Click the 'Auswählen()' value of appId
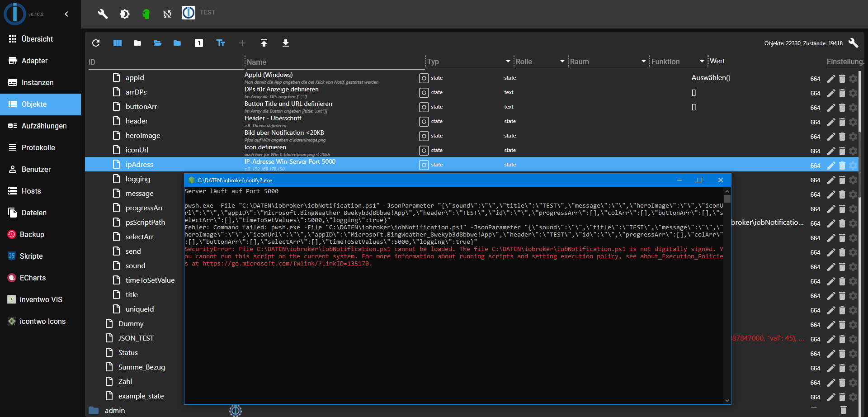The height and width of the screenshot is (417, 868). (x=711, y=78)
